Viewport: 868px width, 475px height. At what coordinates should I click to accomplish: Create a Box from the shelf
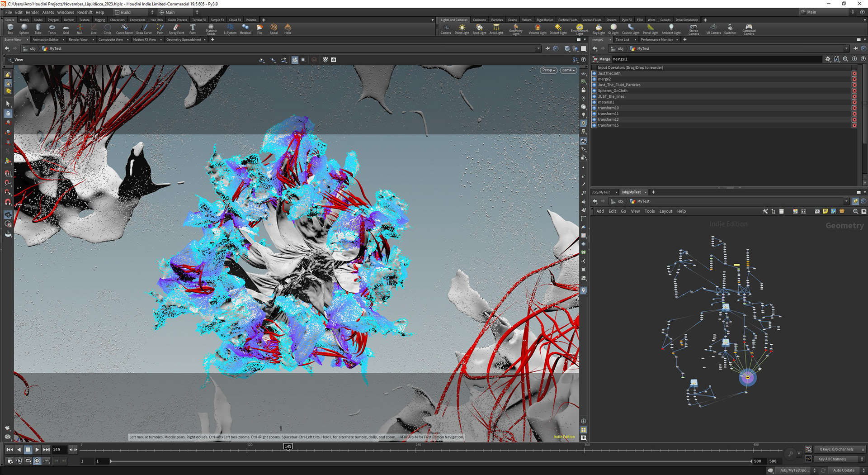tap(10, 29)
